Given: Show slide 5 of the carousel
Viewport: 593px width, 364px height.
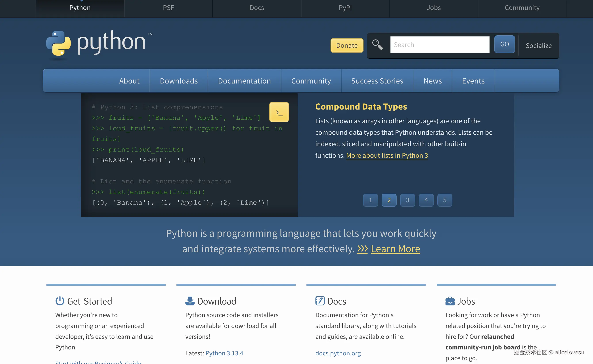Looking at the screenshot, I should tap(445, 200).
